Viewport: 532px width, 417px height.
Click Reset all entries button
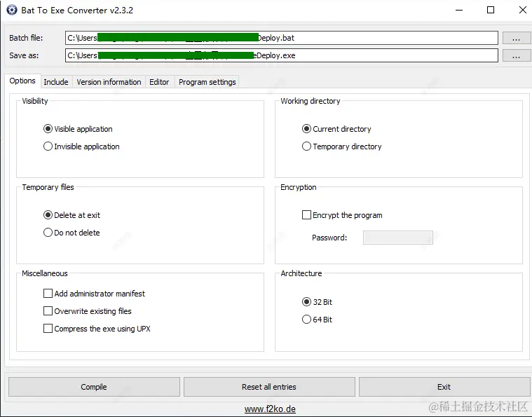[x=269, y=387]
